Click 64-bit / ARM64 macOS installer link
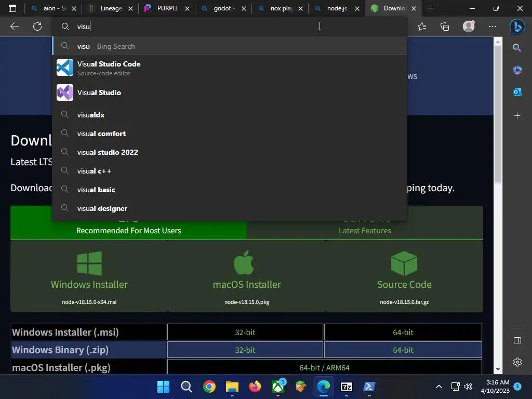 (x=324, y=367)
